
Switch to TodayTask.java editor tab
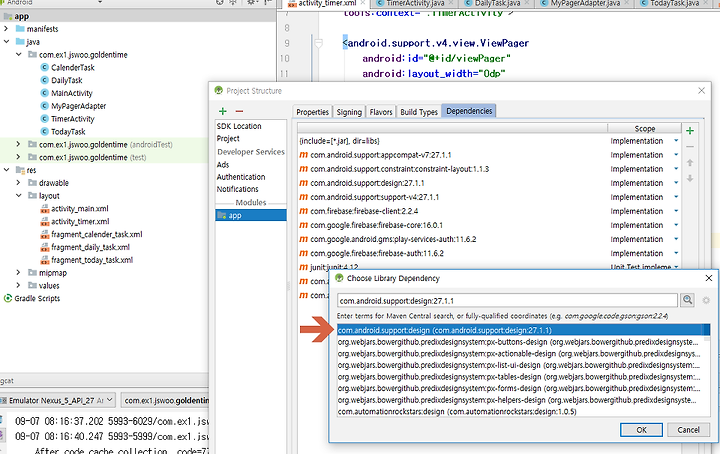[675, 4]
